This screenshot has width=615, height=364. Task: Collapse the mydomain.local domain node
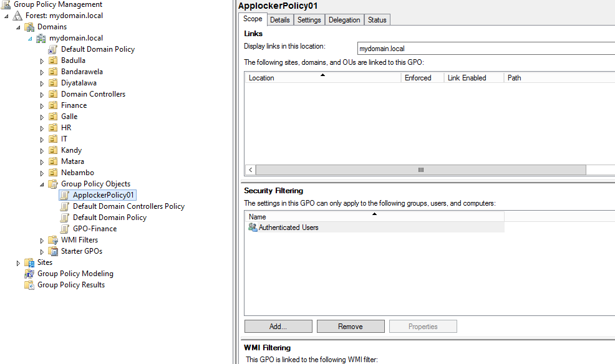(x=30, y=39)
